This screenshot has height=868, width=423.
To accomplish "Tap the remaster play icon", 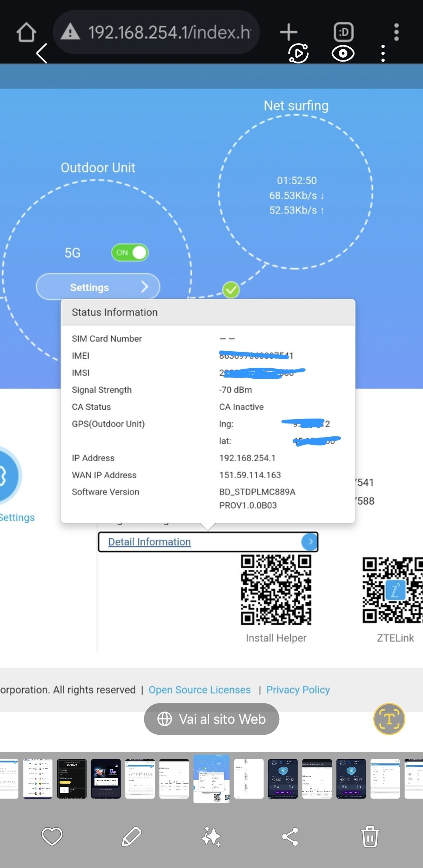I will pyautogui.click(x=298, y=53).
